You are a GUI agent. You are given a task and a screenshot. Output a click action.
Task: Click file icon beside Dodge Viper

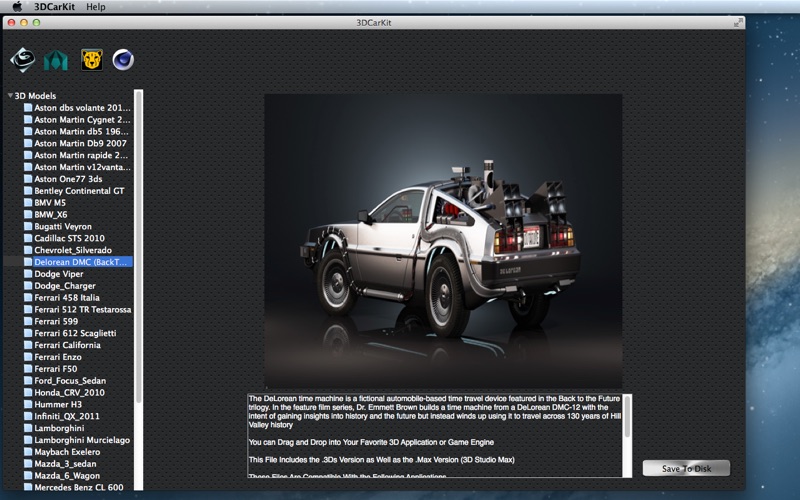[x=28, y=274]
